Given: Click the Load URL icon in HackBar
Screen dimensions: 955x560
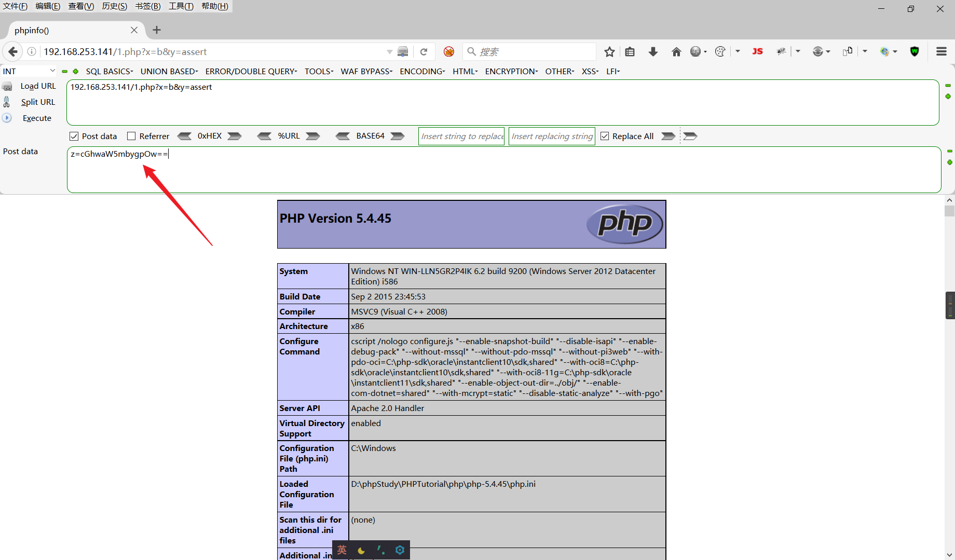Looking at the screenshot, I should click(7, 86).
